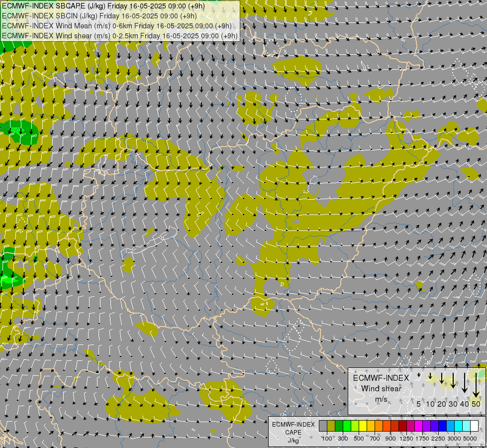The width and height of the screenshot is (487, 448).
Task: Click the gray swatch in CAPE legend
Action: click(x=323, y=426)
